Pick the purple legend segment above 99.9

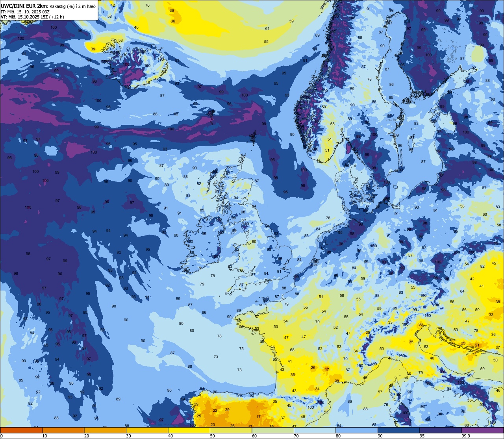pos(482,430)
